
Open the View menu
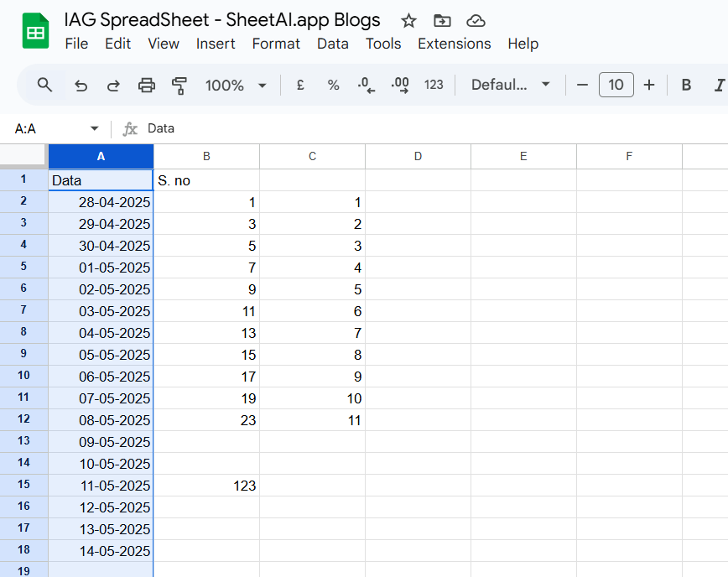click(164, 44)
